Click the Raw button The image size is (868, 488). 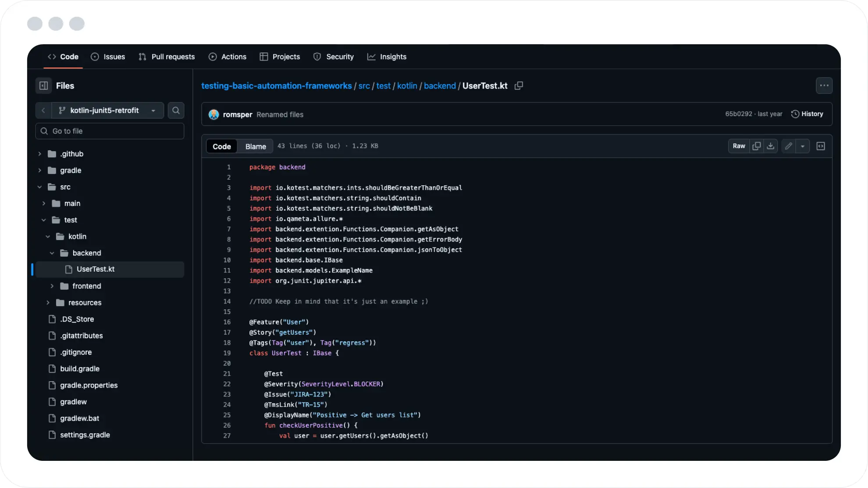pos(739,146)
